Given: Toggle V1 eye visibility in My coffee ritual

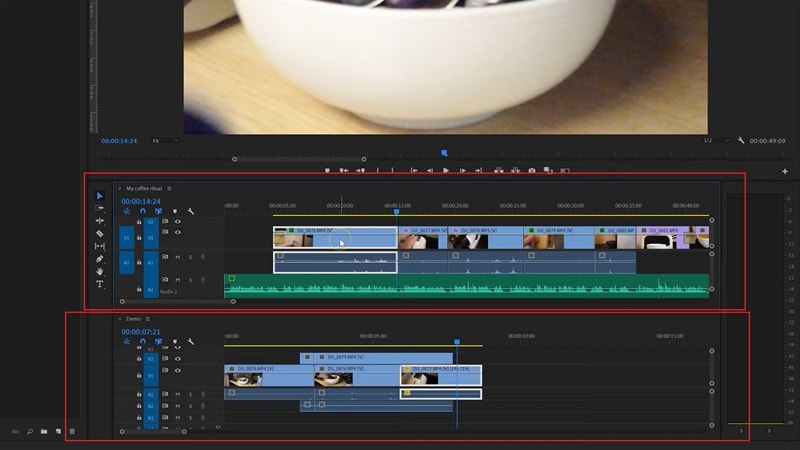Looking at the screenshot, I should (178, 232).
